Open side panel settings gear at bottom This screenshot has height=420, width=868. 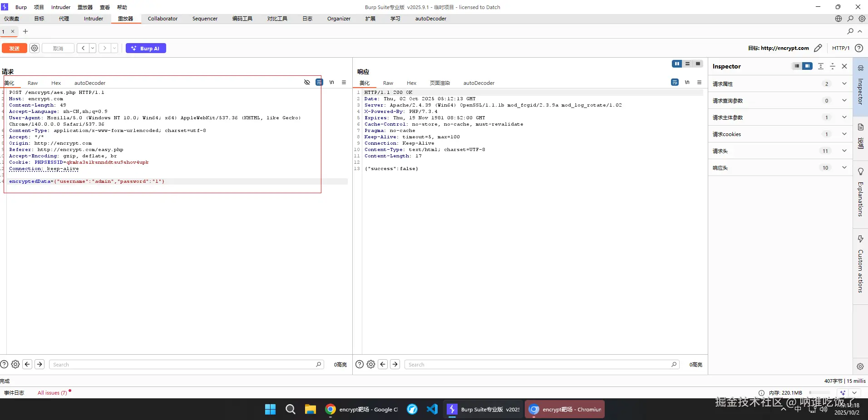(x=860, y=366)
